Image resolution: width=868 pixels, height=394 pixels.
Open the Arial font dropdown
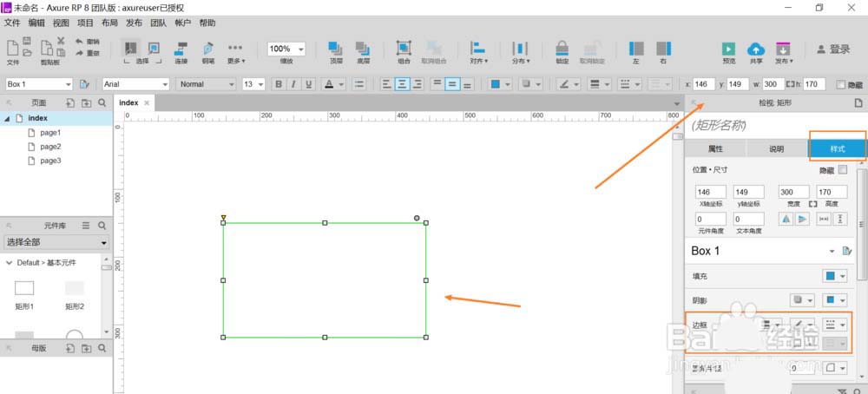[135, 84]
